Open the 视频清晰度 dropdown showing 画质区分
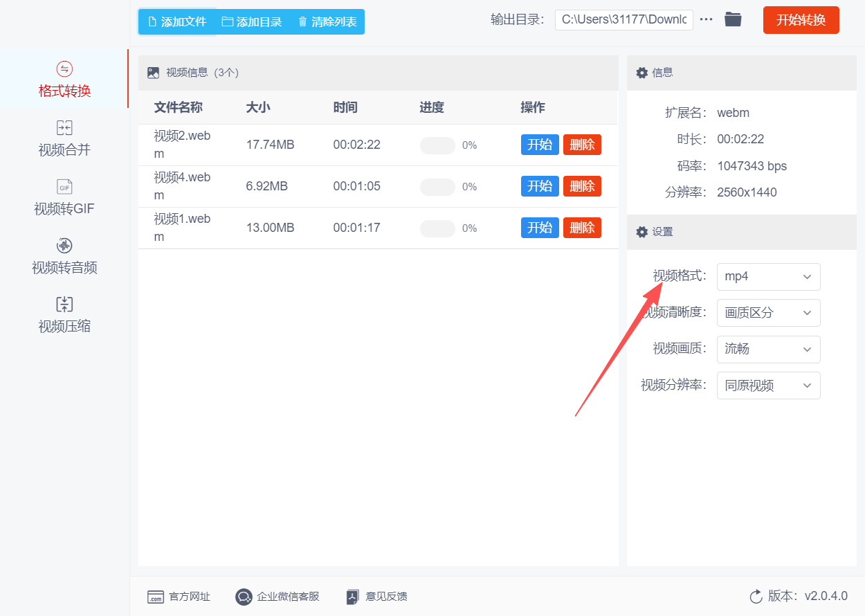Image resolution: width=865 pixels, height=616 pixels. [x=768, y=313]
